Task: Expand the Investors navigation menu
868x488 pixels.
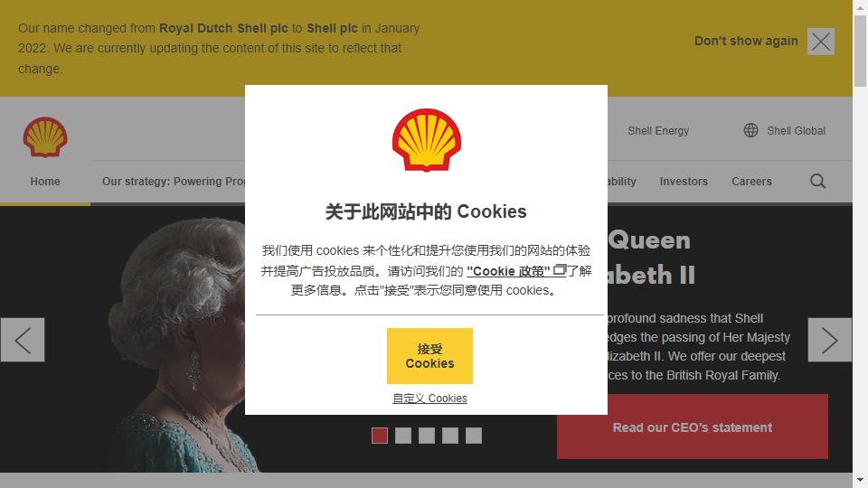Action: tap(684, 182)
